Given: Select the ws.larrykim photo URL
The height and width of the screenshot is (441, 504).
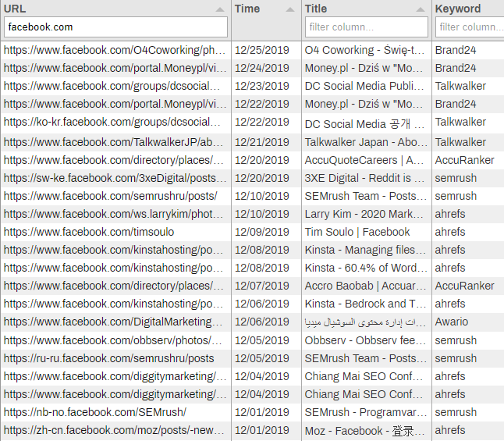Looking at the screenshot, I should coord(113,214).
